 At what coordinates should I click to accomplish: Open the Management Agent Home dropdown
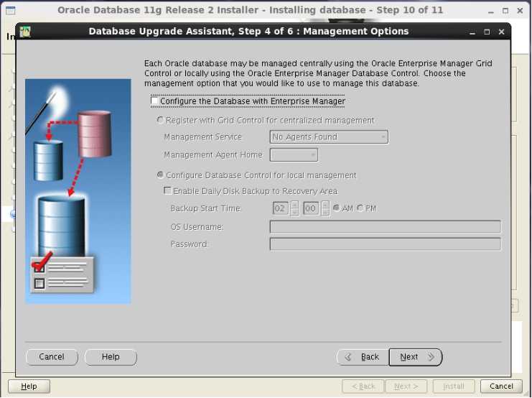(294, 155)
